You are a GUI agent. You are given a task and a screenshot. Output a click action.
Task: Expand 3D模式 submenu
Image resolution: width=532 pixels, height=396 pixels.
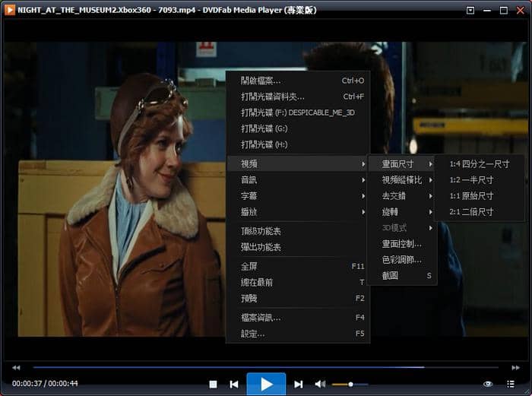coord(402,228)
